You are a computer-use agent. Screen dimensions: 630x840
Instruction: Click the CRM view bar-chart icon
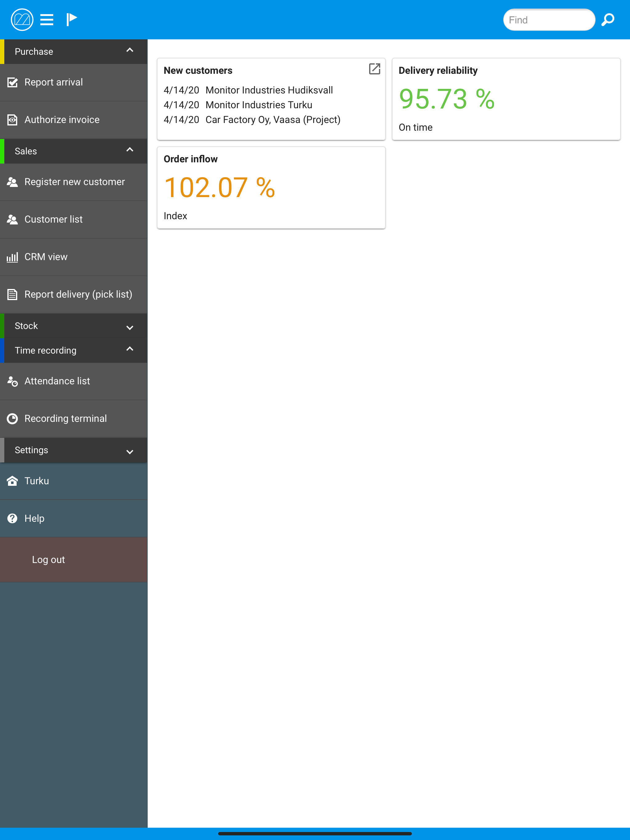[x=13, y=257]
